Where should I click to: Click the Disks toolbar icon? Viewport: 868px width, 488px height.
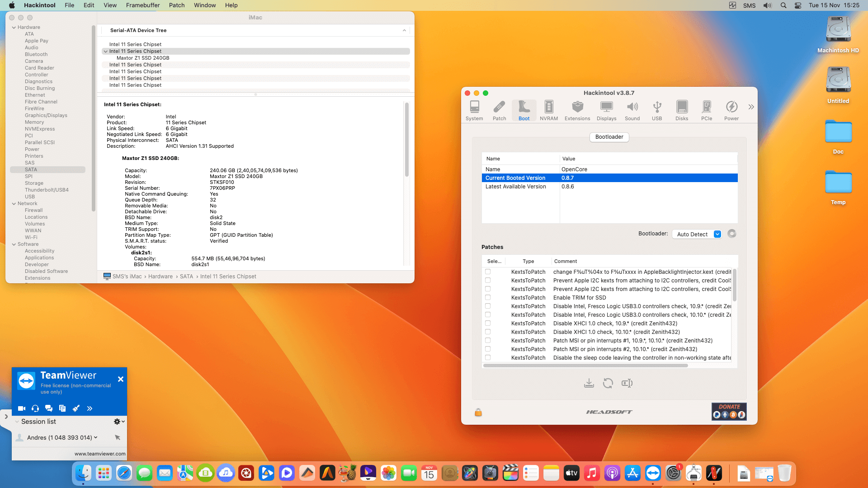tap(682, 110)
